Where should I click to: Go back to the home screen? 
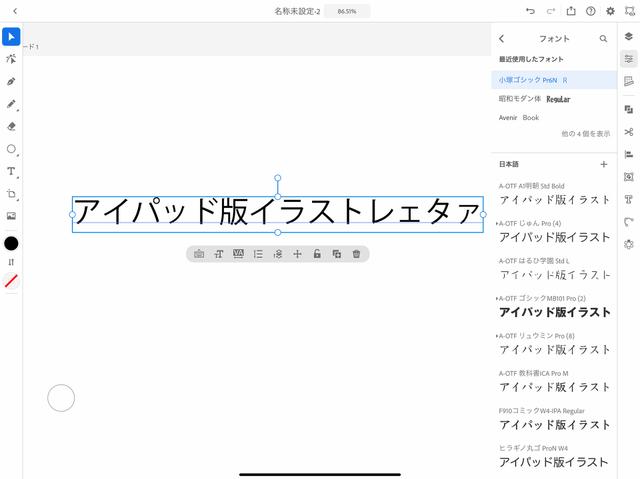pyautogui.click(x=15, y=11)
